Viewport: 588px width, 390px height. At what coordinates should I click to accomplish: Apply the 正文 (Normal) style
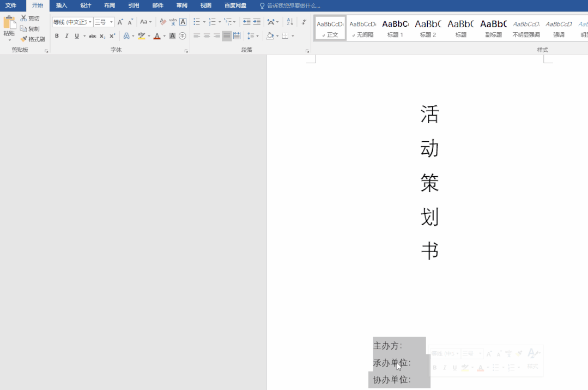[330, 28]
